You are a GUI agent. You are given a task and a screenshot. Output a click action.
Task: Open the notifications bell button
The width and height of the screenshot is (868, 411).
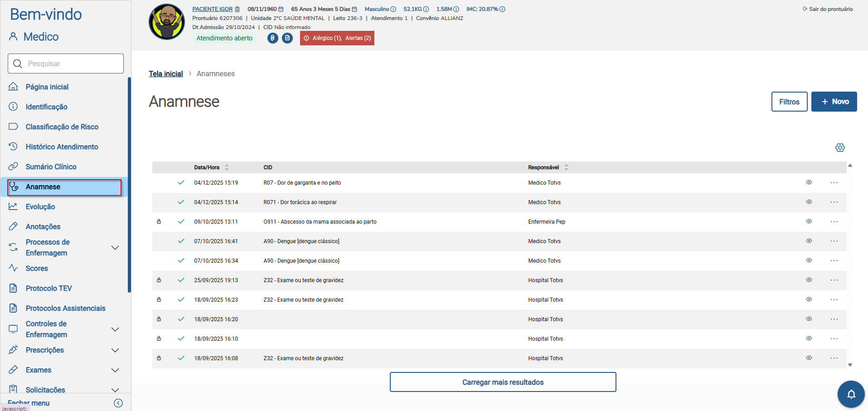click(x=851, y=394)
